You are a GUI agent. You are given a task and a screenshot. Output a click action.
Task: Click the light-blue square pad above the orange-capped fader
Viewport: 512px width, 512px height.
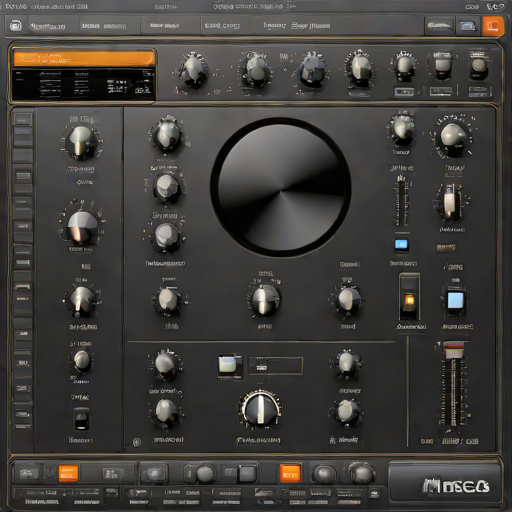pyautogui.click(x=456, y=301)
